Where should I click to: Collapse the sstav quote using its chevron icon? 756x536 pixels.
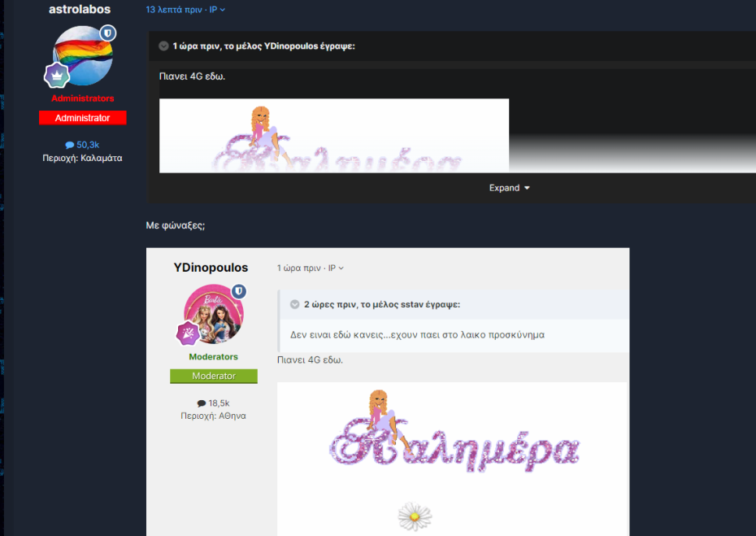(x=294, y=303)
